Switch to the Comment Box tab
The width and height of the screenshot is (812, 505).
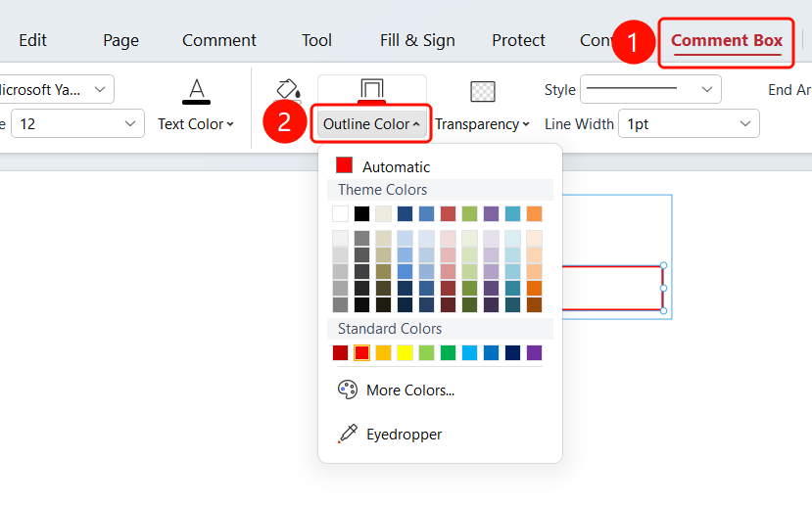(x=727, y=40)
